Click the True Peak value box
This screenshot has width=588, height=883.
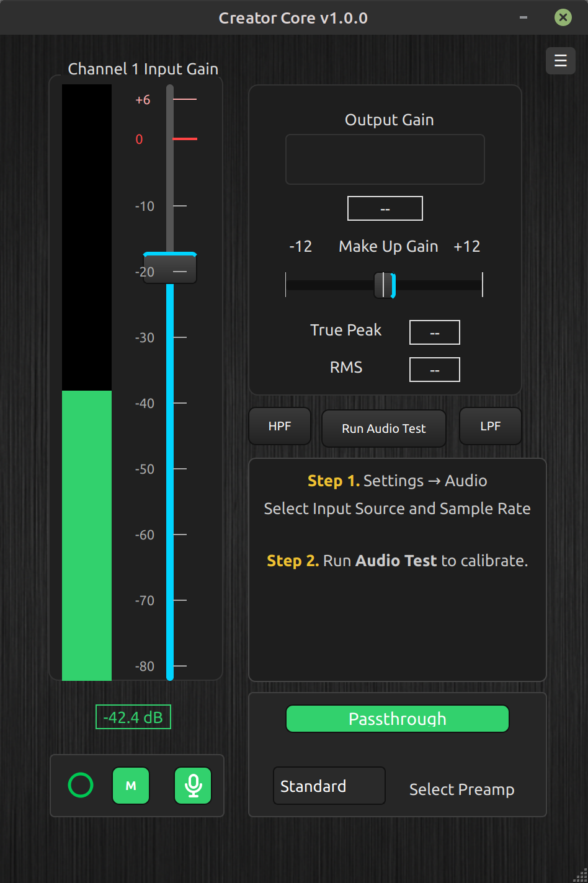(x=435, y=332)
